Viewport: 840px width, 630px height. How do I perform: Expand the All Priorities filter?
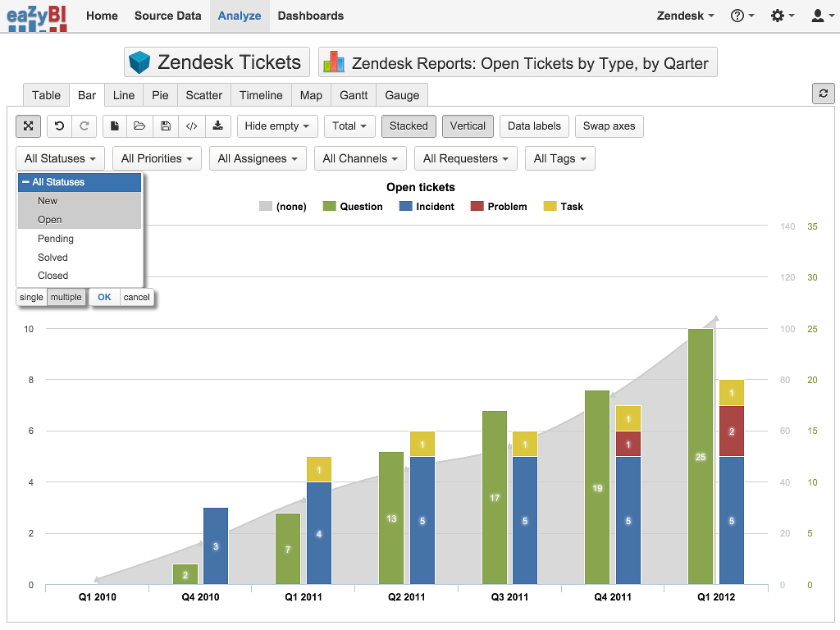157,158
